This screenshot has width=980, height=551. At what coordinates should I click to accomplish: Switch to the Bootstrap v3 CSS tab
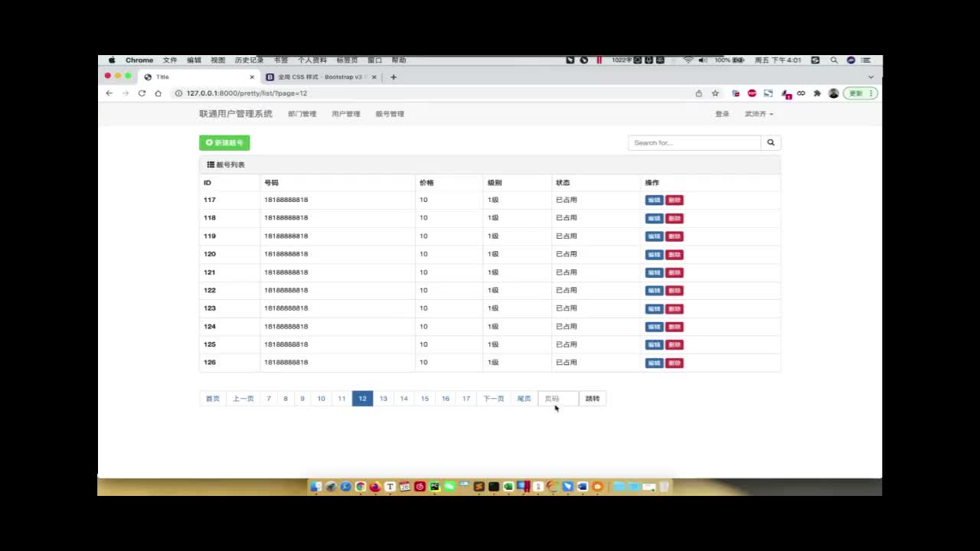pyautogui.click(x=320, y=77)
